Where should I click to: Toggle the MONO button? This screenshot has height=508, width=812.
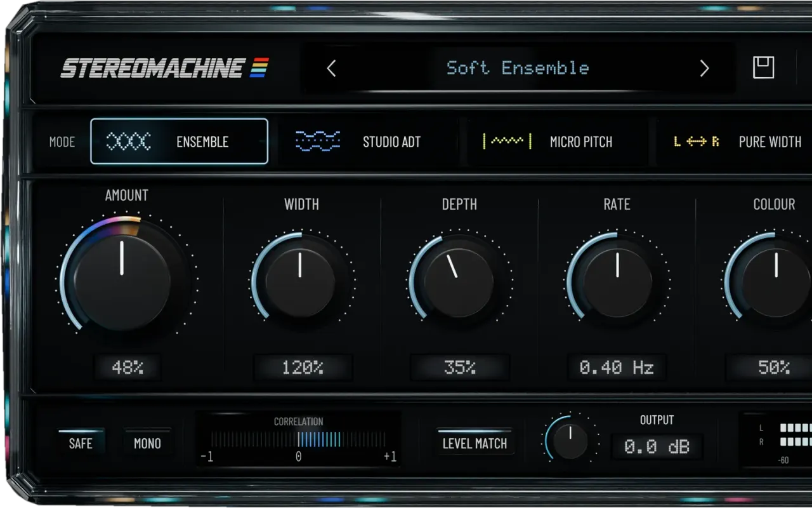click(147, 443)
